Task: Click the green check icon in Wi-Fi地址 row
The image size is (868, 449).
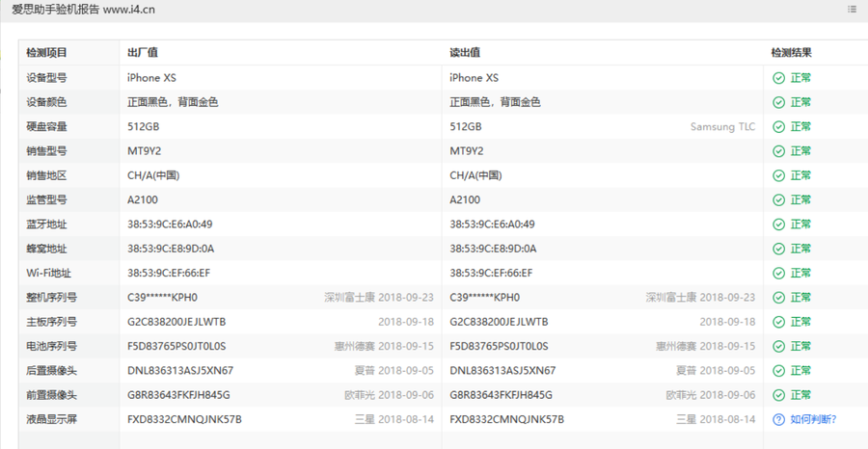Action: [x=779, y=273]
